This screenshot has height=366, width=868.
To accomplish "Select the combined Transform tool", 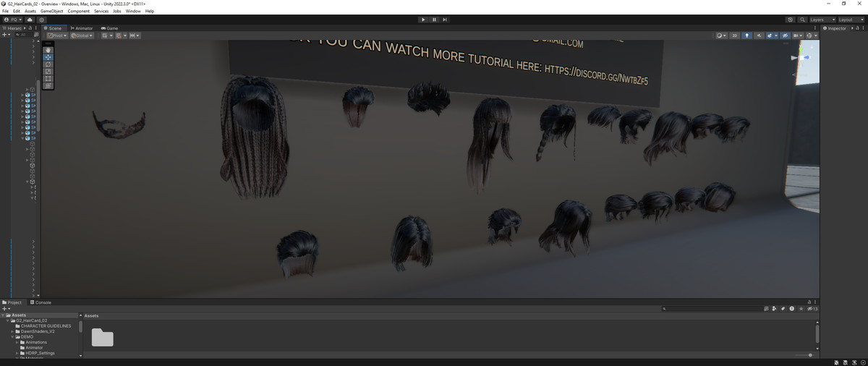I will click(x=48, y=85).
